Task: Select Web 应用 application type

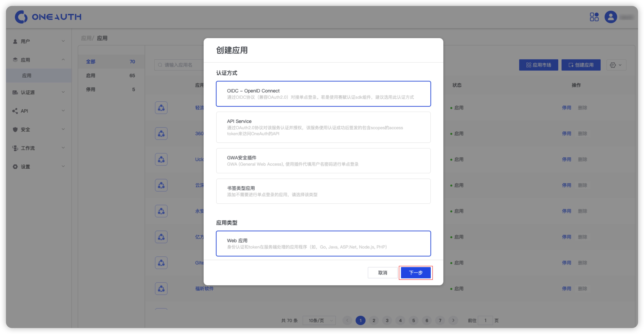Action: [x=323, y=243]
